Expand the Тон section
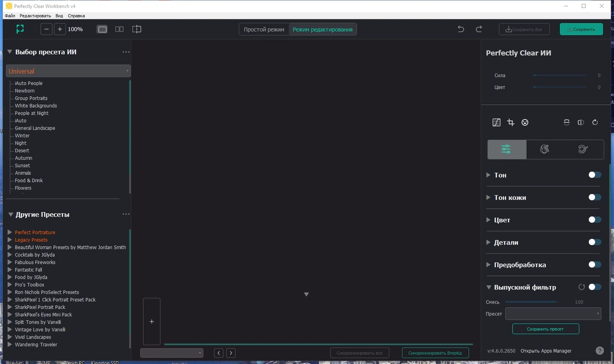Image resolution: width=614 pixels, height=364 pixels. pos(489,175)
